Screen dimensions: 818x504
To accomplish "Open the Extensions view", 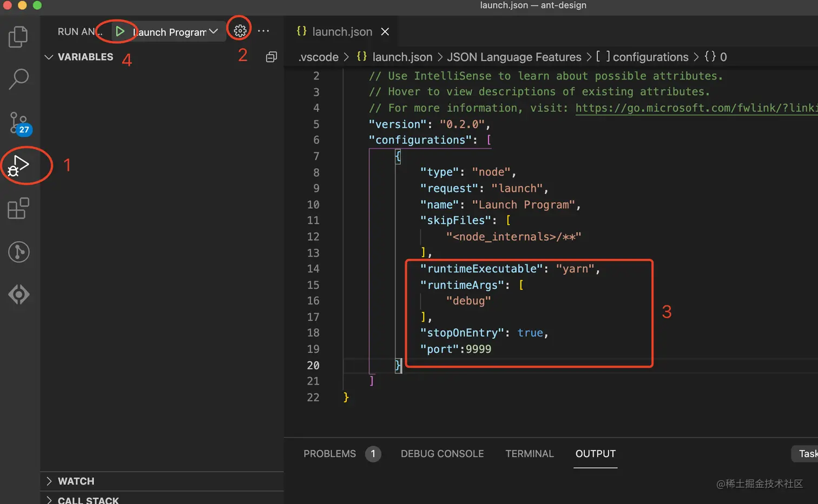I will pyautogui.click(x=18, y=208).
